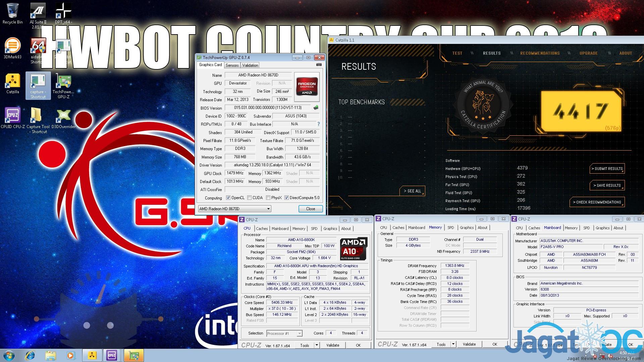Click the Submit Results button
This screenshot has height=362, width=644.
pyautogui.click(x=607, y=169)
